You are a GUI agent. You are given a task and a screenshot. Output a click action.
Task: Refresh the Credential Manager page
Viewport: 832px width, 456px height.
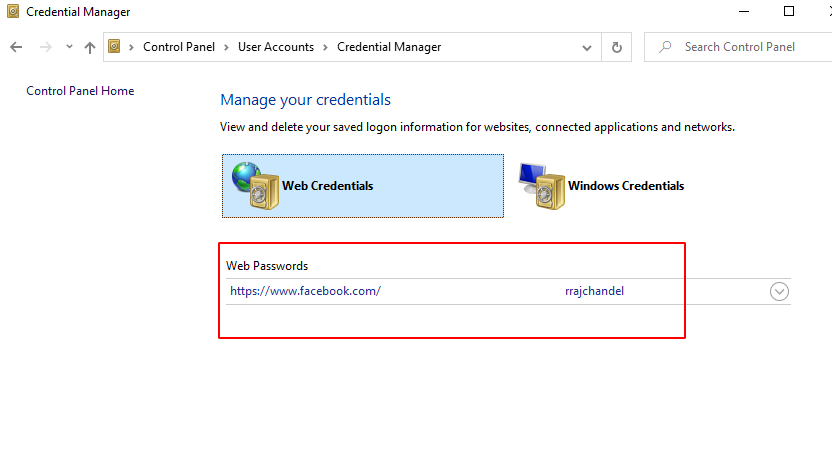point(617,47)
